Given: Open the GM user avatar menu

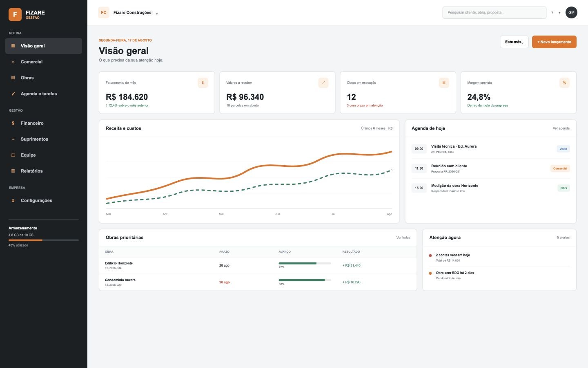Looking at the screenshot, I should [571, 13].
